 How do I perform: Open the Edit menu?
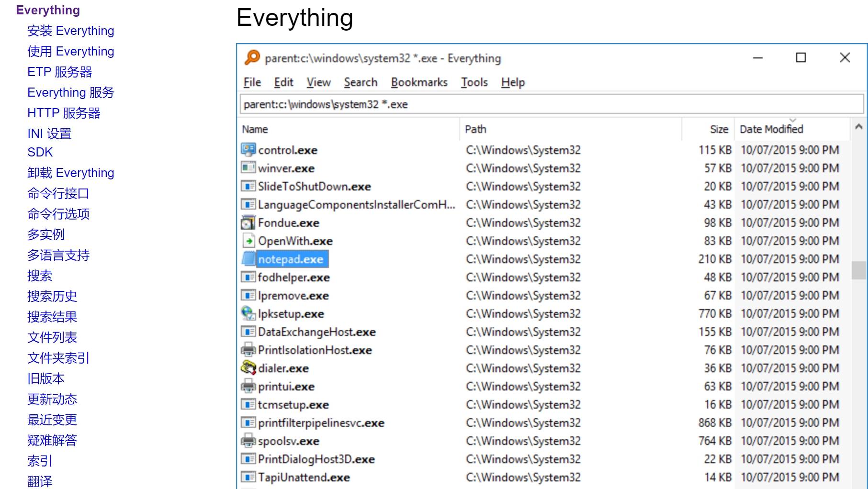283,82
